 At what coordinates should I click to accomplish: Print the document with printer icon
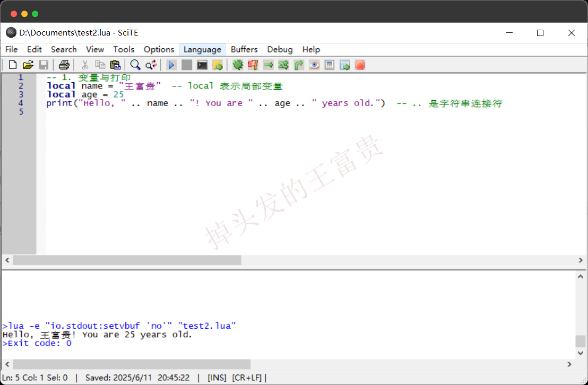coord(64,65)
